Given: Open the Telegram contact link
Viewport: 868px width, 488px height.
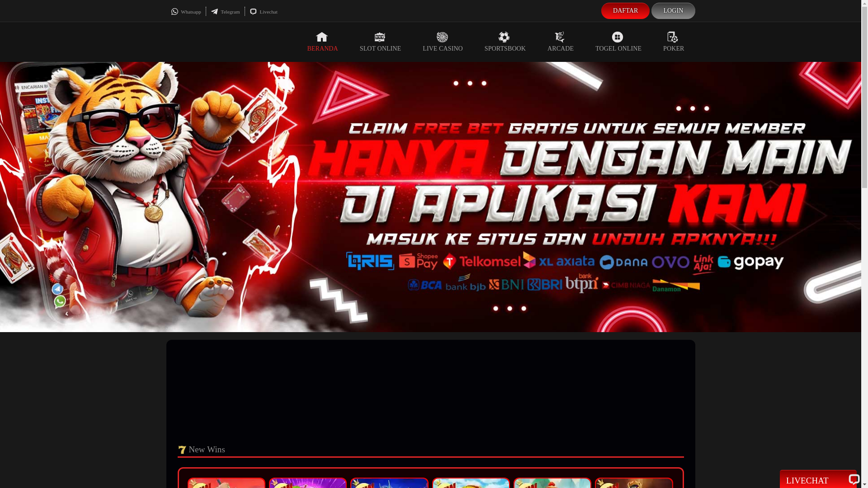Looking at the screenshot, I should tap(225, 12).
